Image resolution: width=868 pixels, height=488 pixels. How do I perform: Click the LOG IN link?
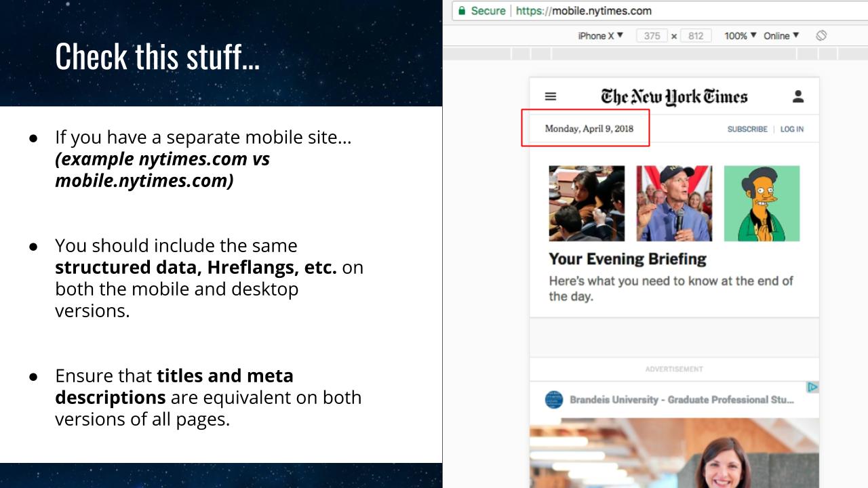coord(792,129)
